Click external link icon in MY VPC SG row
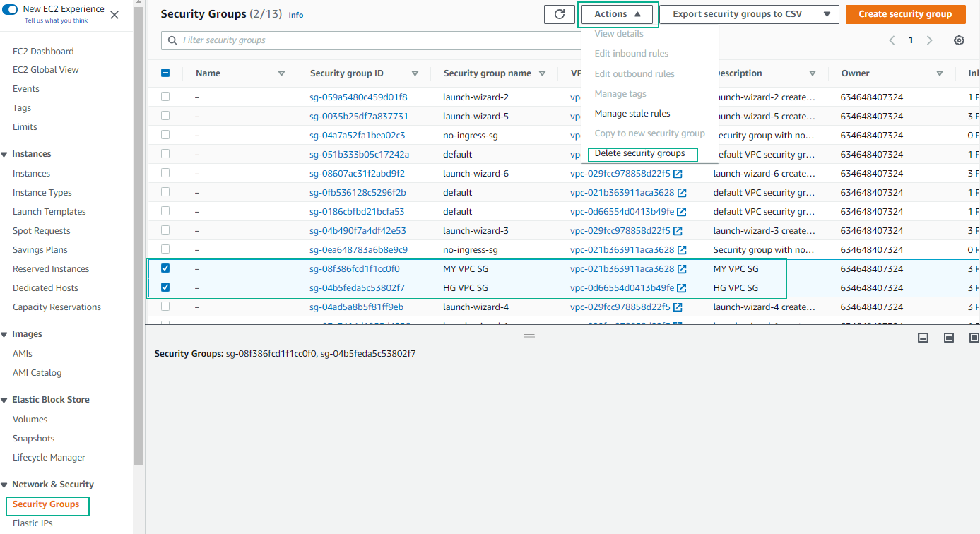This screenshot has width=980, height=534. (682, 268)
